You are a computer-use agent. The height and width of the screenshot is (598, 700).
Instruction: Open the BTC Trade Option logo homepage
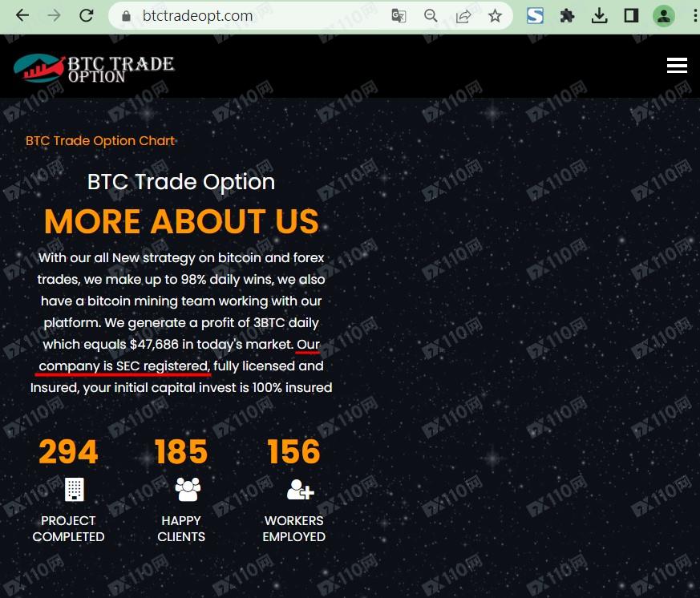point(94,68)
